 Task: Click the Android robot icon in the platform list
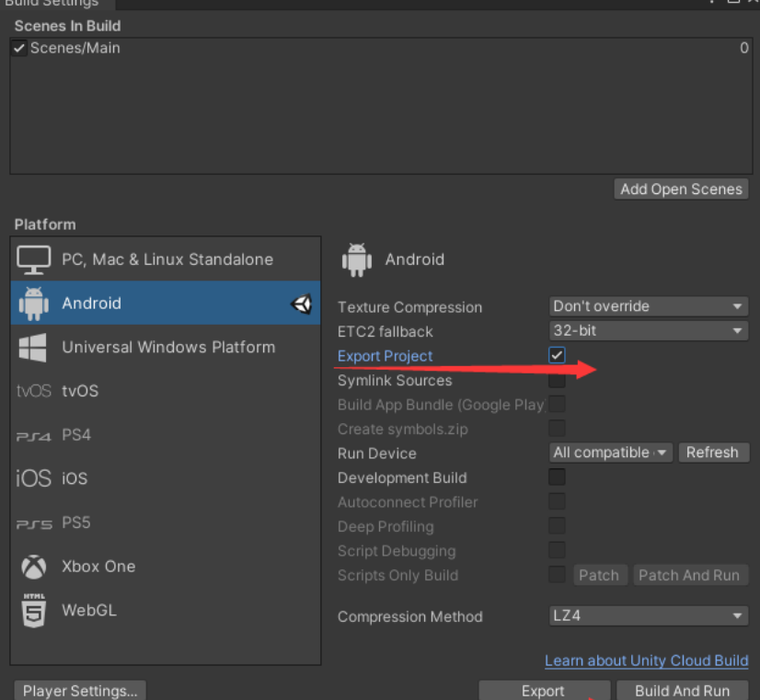(33, 304)
